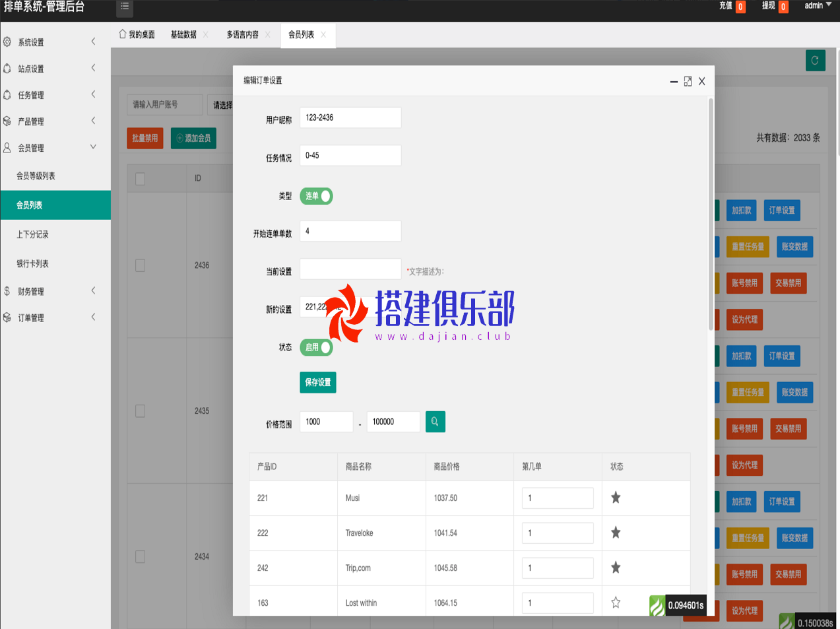The image size is (840, 629).
Task: Click the 用户昵称 input field
Action: (x=350, y=117)
